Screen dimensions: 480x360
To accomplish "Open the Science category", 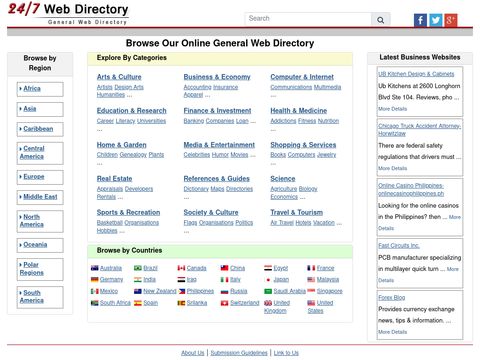I will 283,179.
